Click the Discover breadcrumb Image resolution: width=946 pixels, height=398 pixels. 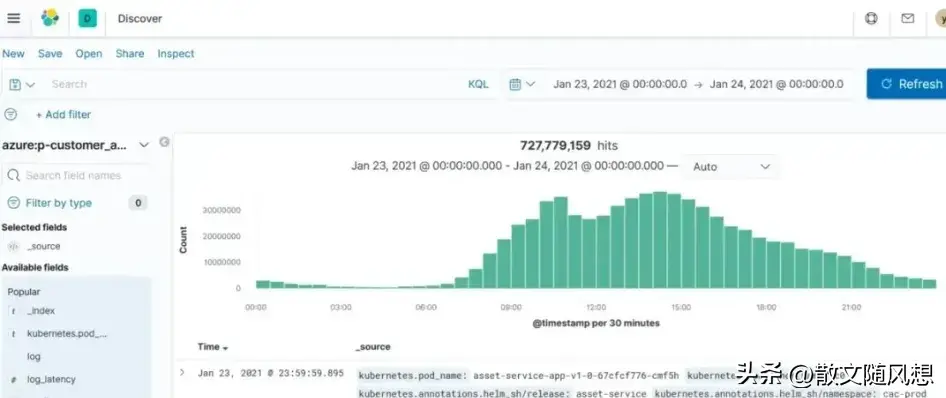pyautogui.click(x=140, y=19)
